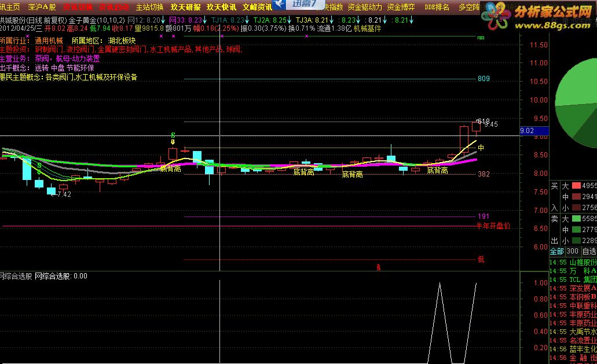597x364 pixels.
Task: Select the 382 level line label
Action: [484, 174]
